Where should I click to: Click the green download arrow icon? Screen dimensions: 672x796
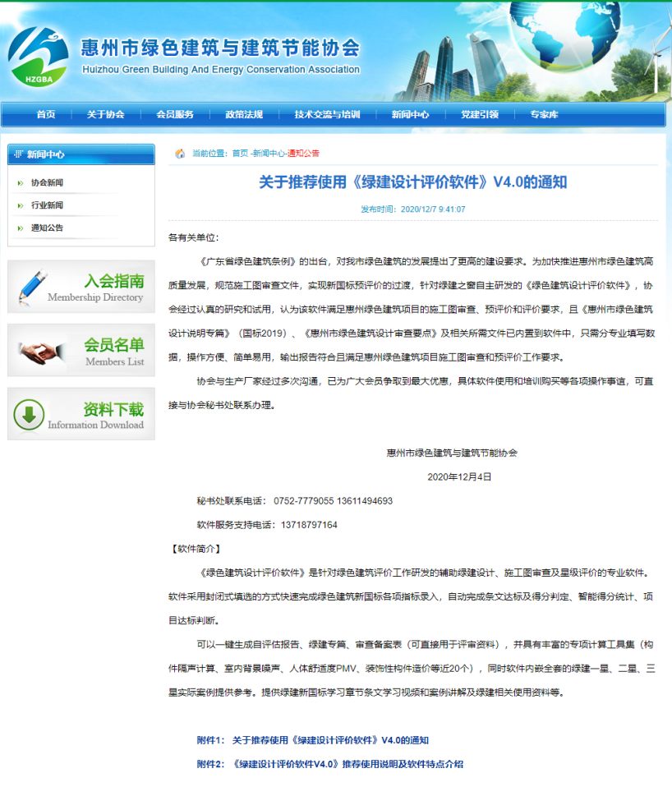pyautogui.click(x=29, y=414)
